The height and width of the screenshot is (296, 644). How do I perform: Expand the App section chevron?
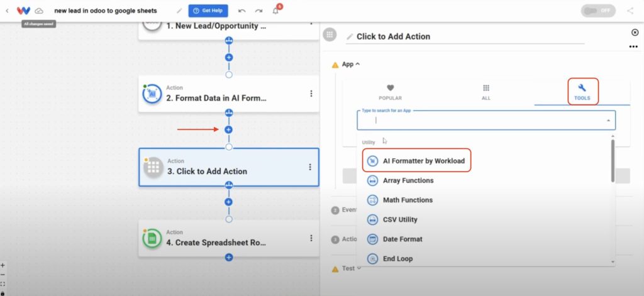[357, 64]
